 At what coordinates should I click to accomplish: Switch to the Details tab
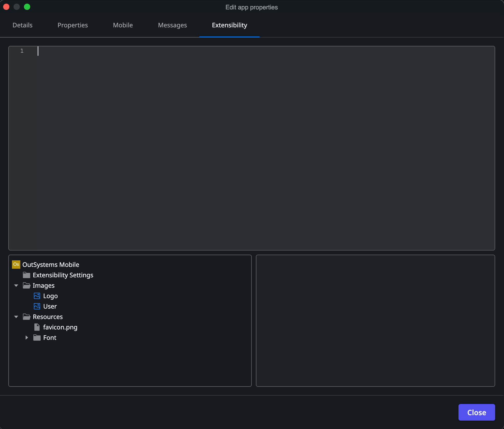pyautogui.click(x=22, y=25)
